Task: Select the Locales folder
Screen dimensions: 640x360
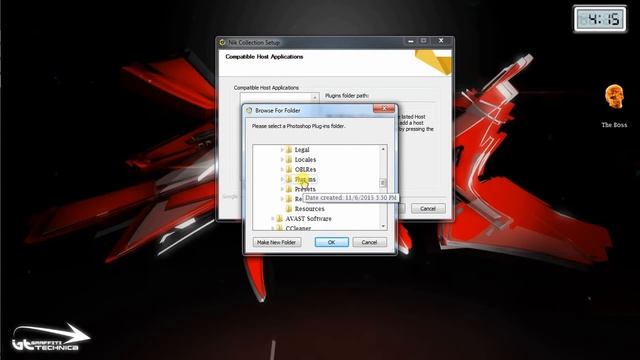Action: [305, 160]
